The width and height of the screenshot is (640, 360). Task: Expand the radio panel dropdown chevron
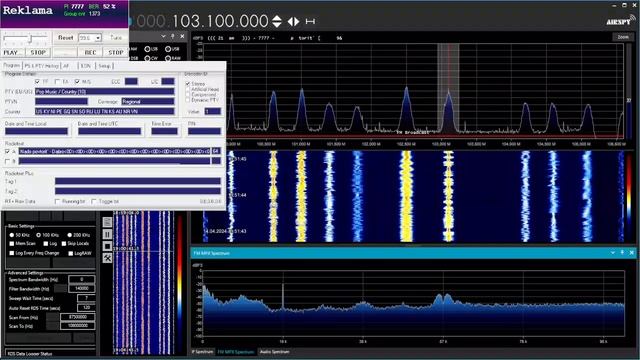(163, 36)
